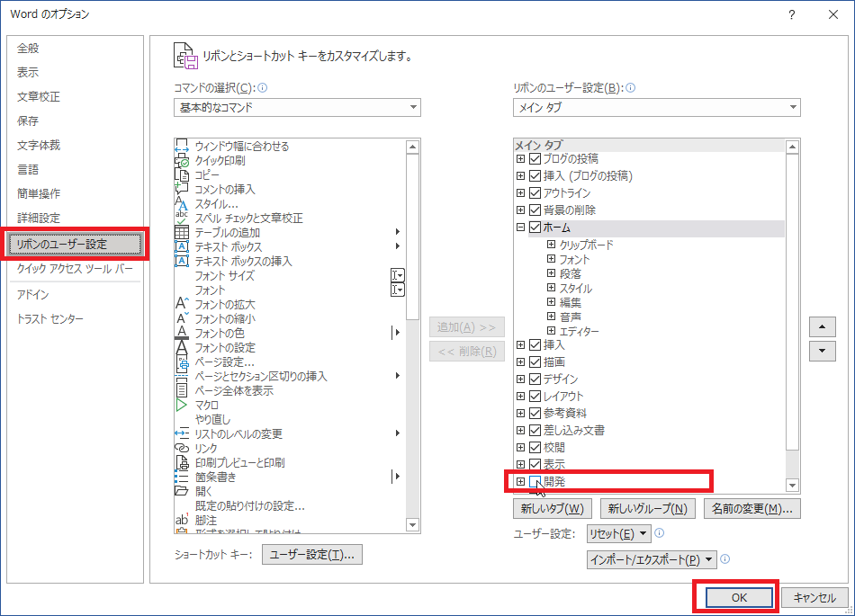Click command list scroll down arrow
855x616 pixels.
pos(413,525)
